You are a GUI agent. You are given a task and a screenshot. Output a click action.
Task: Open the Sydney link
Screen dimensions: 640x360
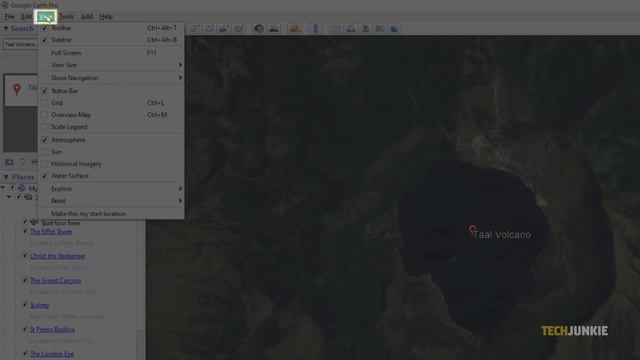tap(39, 305)
